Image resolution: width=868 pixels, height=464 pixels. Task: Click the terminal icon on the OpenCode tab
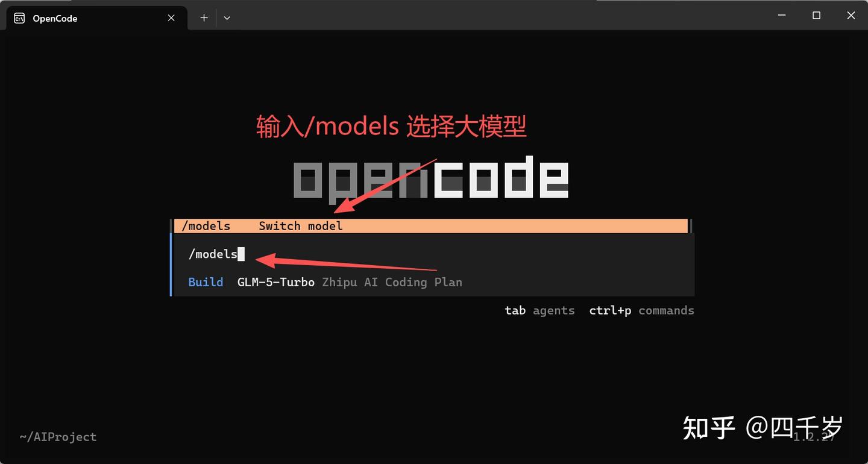[x=19, y=18]
